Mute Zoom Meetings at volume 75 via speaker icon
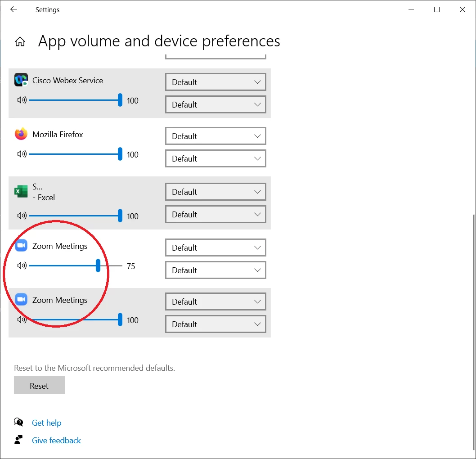Screen dimensions: 476x459 click(22, 265)
